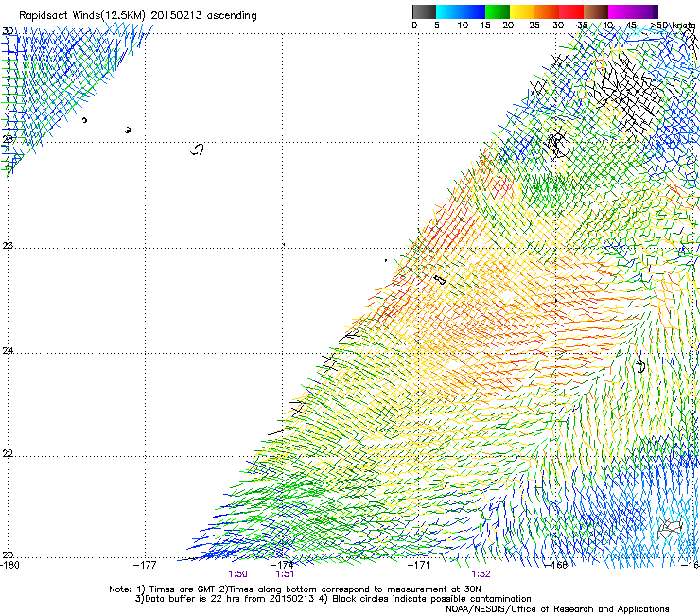Click the '35' legend scale label
The height and width of the screenshot is (615, 700).
[x=582, y=26]
